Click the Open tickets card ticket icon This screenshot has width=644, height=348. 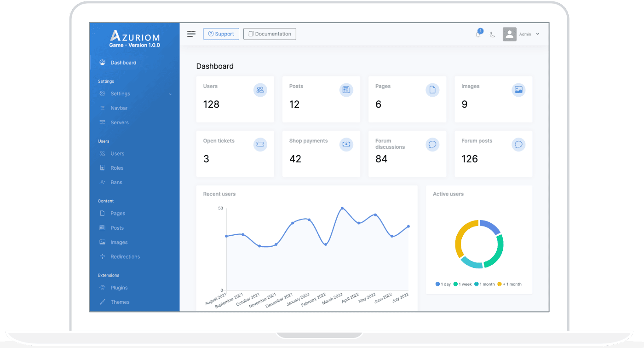[x=260, y=145]
